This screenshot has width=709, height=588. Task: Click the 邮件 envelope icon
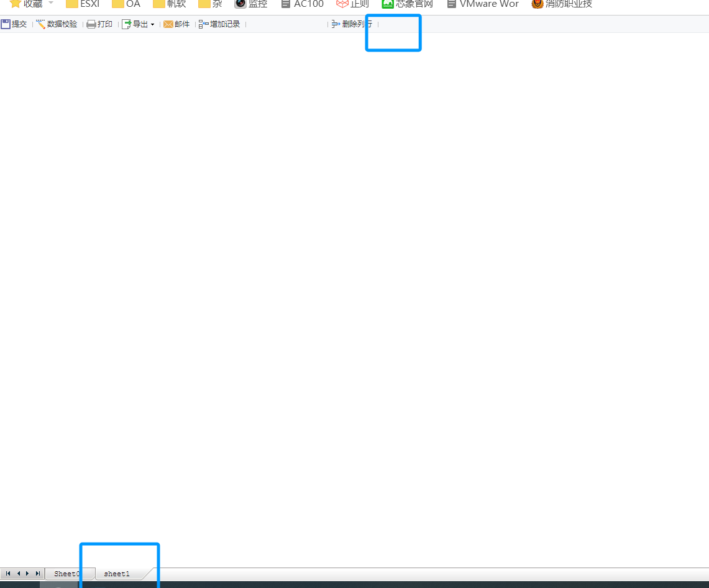point(168,24)
